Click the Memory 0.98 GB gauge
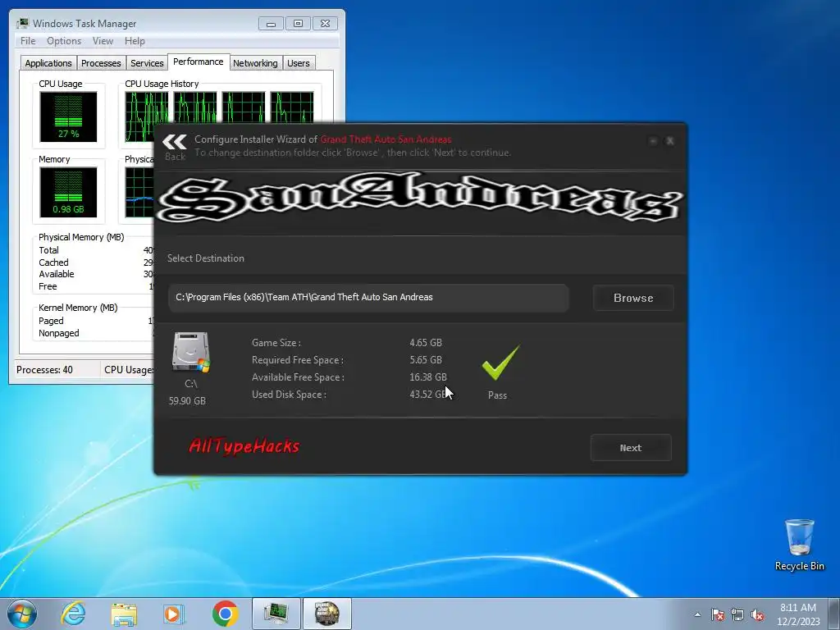 pos(68,192)
